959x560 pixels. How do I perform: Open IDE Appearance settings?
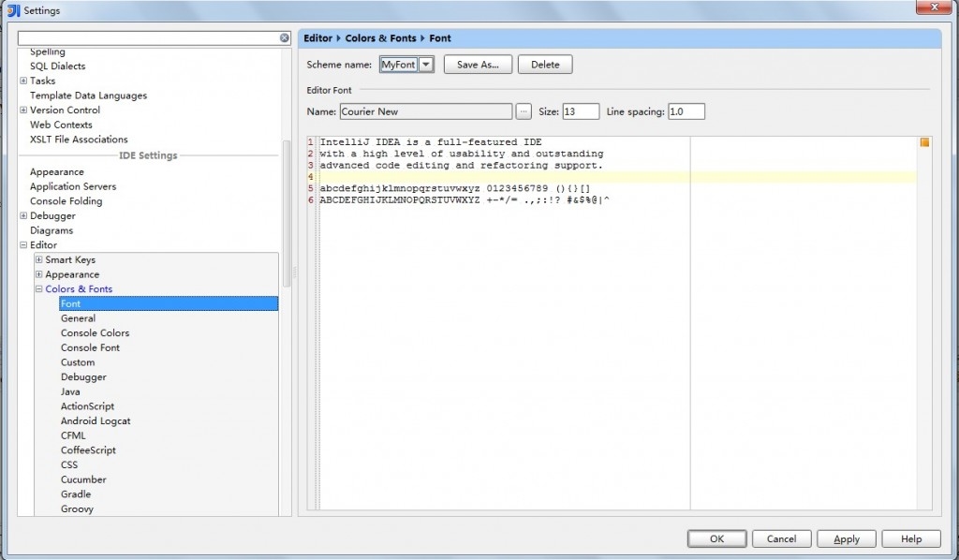57,172
